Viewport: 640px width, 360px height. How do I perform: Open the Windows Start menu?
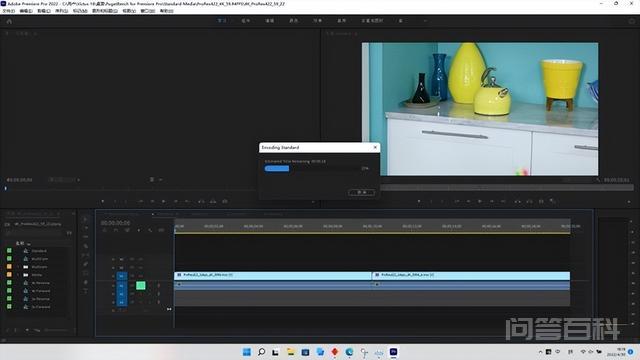[x=247, y=352]
